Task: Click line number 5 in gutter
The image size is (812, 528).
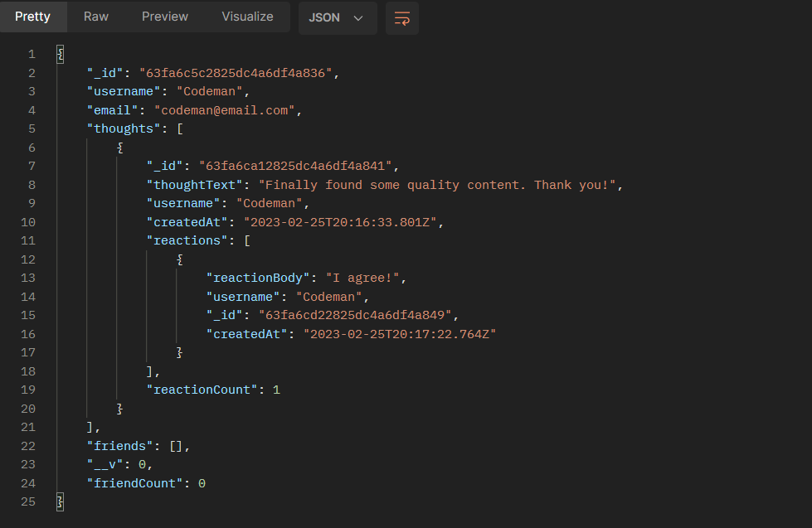Action: point(32,129)
